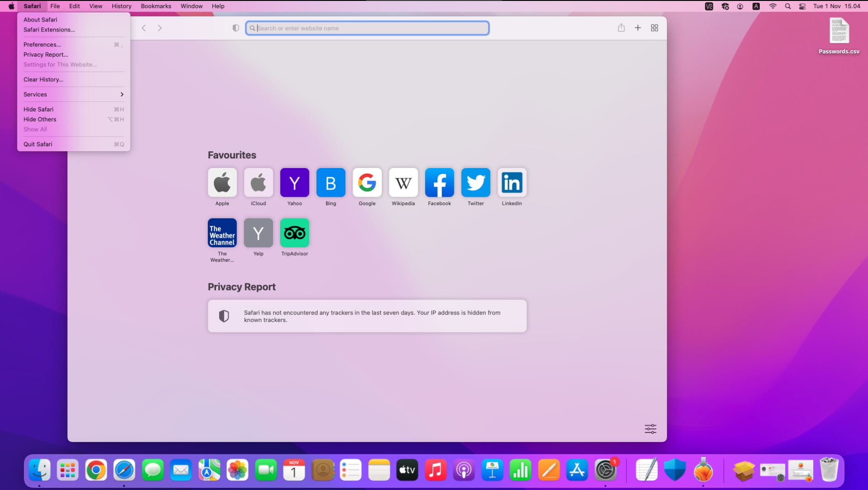
Task: Open the privacy shield icon in toolbar
Action: (x=236, y=28)
